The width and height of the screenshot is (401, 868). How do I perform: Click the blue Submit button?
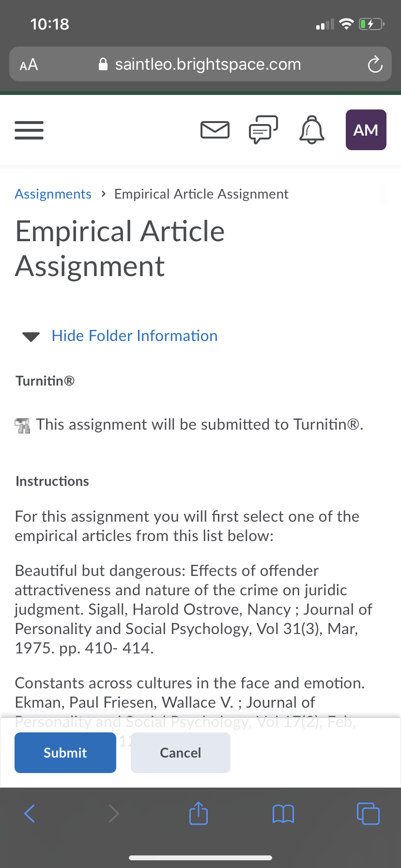(65, 753)
